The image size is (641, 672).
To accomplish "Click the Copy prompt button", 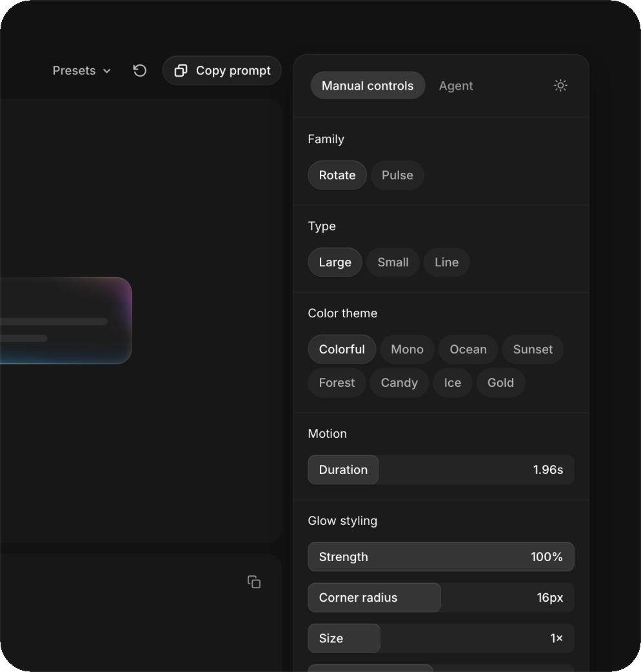I will 222,70.
